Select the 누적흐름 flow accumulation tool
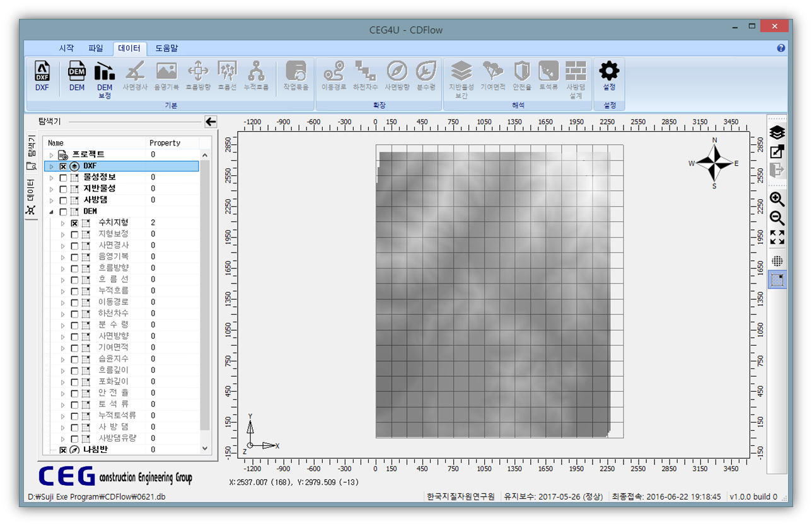This screenshot has height=526, width=812. click(x=256, y=77)
